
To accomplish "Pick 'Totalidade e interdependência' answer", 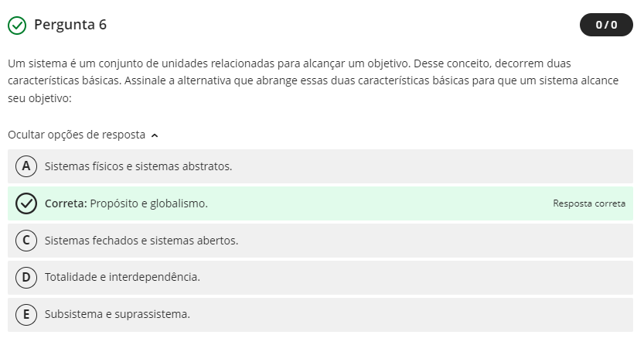I will tap(122, 277).
